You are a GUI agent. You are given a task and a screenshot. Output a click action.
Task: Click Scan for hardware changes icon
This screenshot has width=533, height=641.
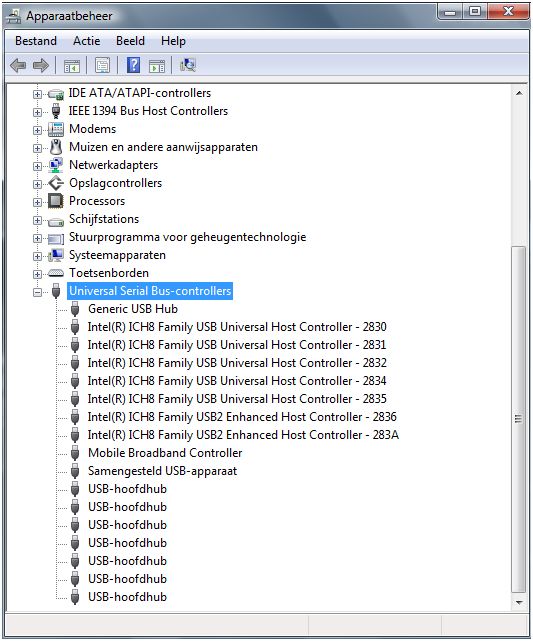tap(188, 65)
